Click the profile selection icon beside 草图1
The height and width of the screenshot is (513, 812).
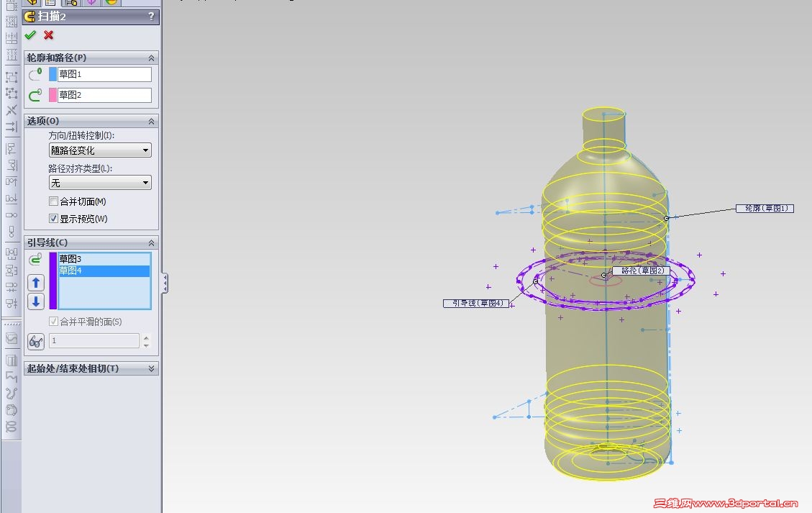click(x=35, y=74)
